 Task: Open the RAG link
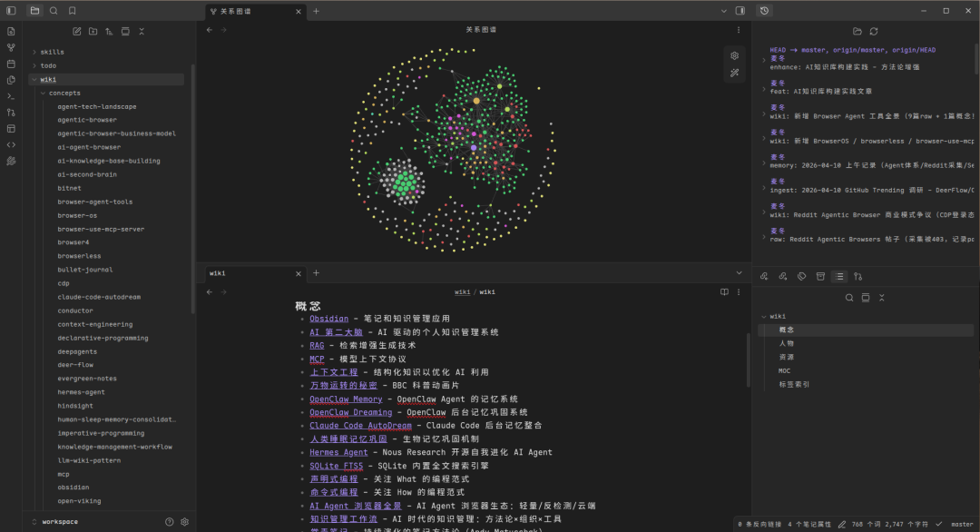click(317, 345)
